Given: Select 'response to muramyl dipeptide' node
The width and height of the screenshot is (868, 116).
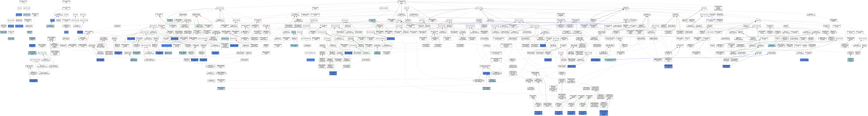Looking at the screenshot, I should tap(800, 53).
